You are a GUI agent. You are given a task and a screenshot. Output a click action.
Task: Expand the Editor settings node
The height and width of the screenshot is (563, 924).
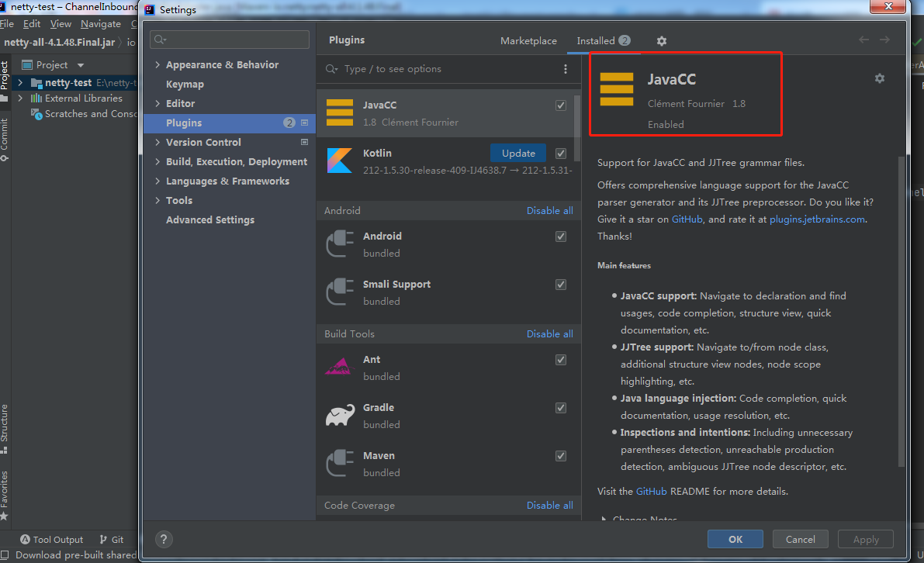(x=157, y=103)
